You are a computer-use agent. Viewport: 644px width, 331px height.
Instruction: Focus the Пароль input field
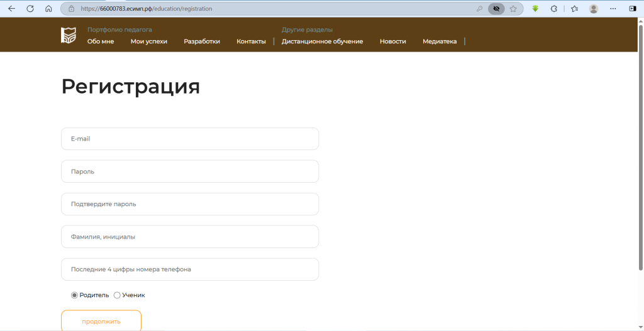pos(190,171)
